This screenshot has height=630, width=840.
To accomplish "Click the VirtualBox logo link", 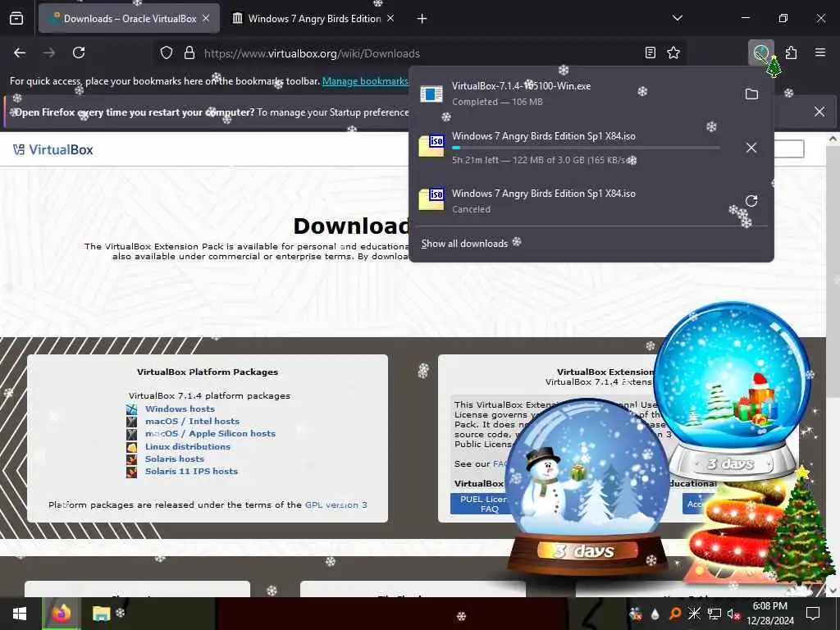I will 53,149.
